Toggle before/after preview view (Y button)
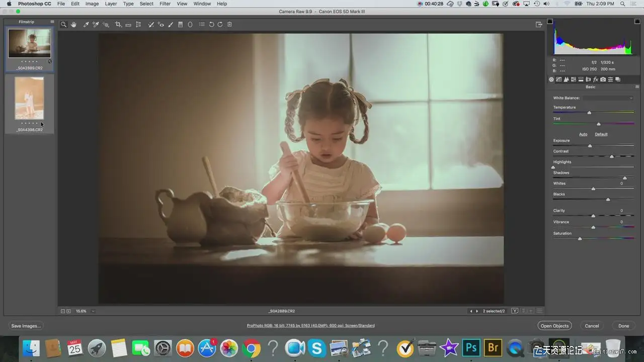Screen dimensions: 644x362 [515, 311]
